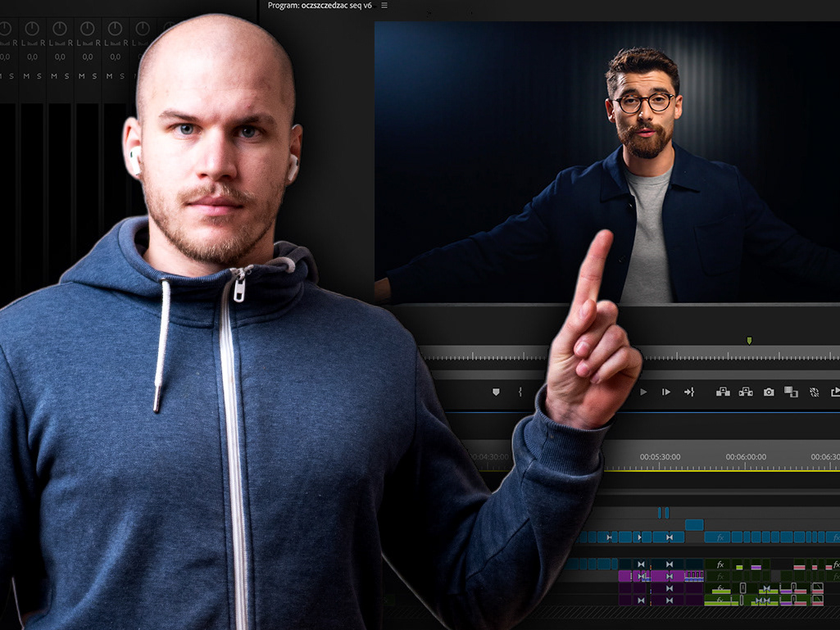
Task: Jump to the Out point
Action: pyautogui.click(x=689, y=392)
